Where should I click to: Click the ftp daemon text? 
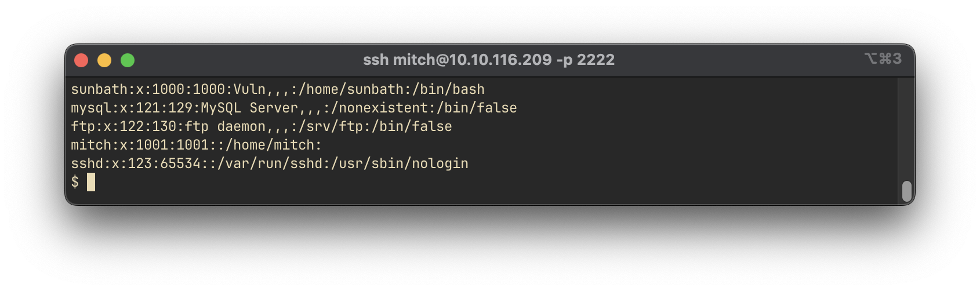point(225,126)
